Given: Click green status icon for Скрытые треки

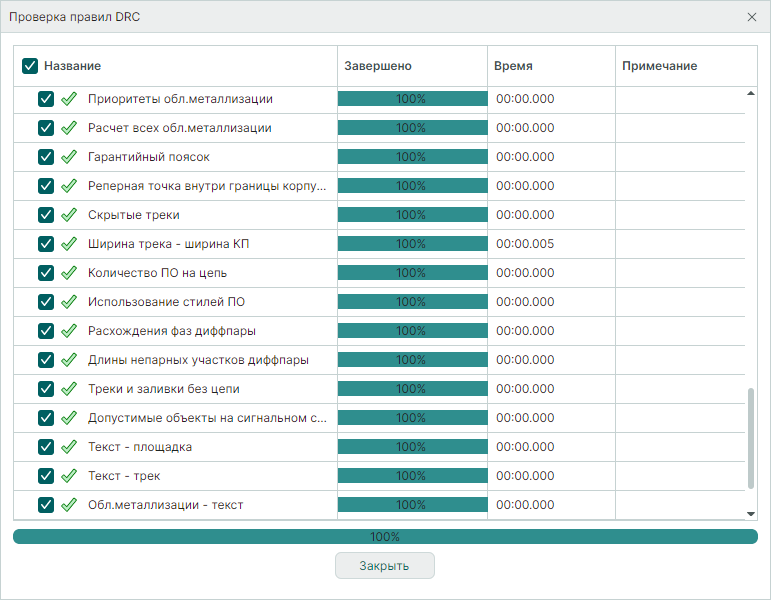Looking at the screenshot, I should point(69,215).
